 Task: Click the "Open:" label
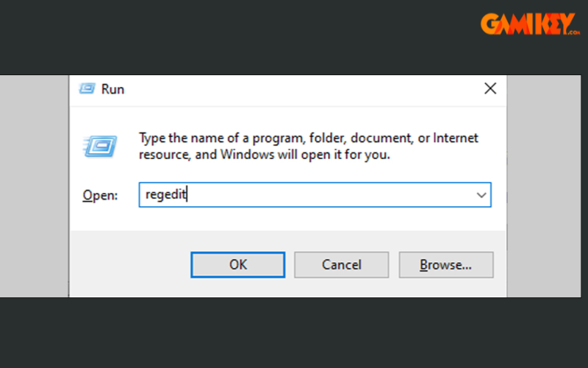pos(100,196)
